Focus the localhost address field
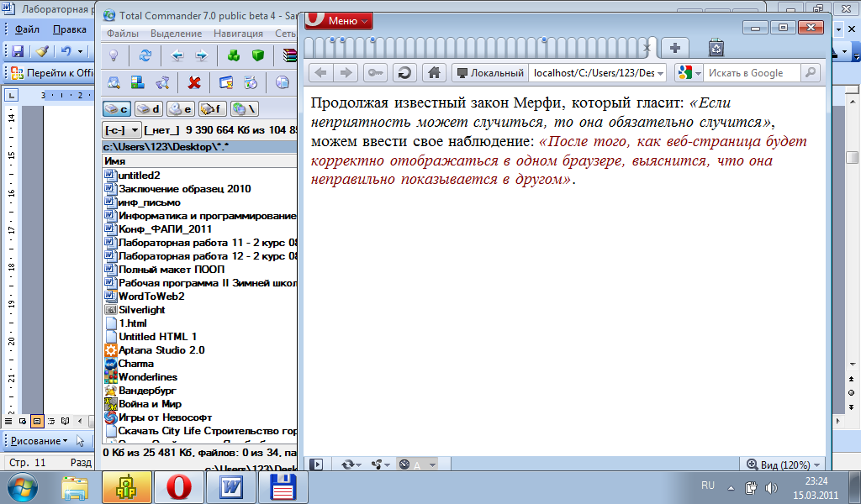861x504 pixels. click(x=593, y=73)
